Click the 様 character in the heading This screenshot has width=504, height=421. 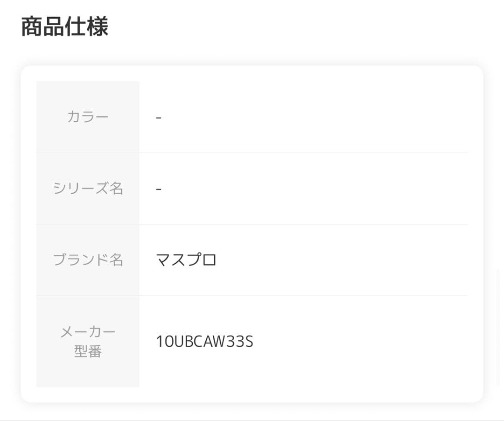tap(98, 27)
